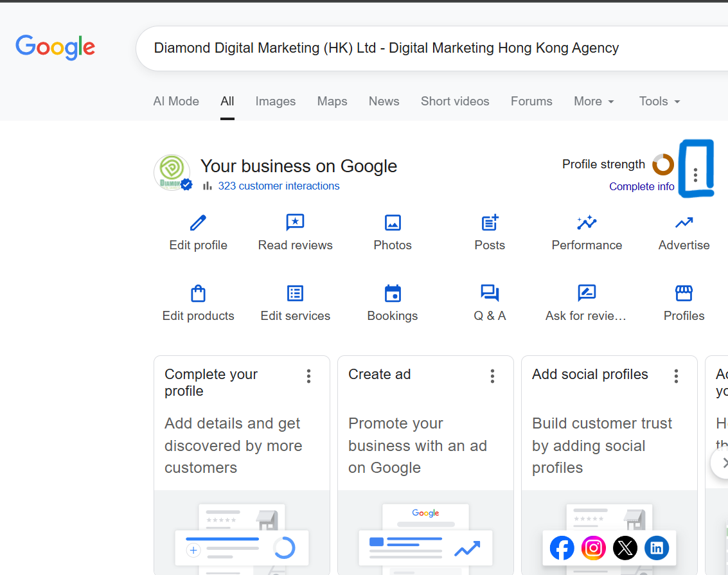Viewport: 728px width, 575px height.
Task: Click the bar chart icon beside customer interactions
Action: pyautogui.click(x=208, y=186)
